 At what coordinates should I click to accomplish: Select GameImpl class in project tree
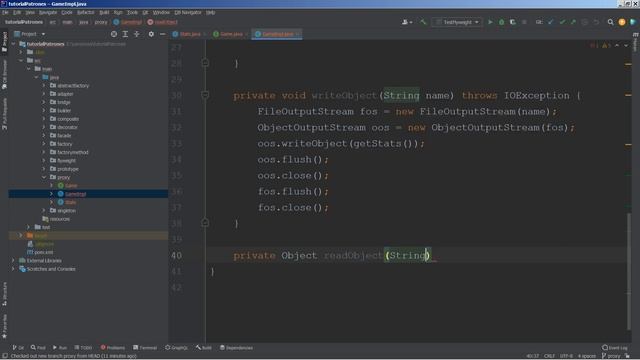[76, 194]
